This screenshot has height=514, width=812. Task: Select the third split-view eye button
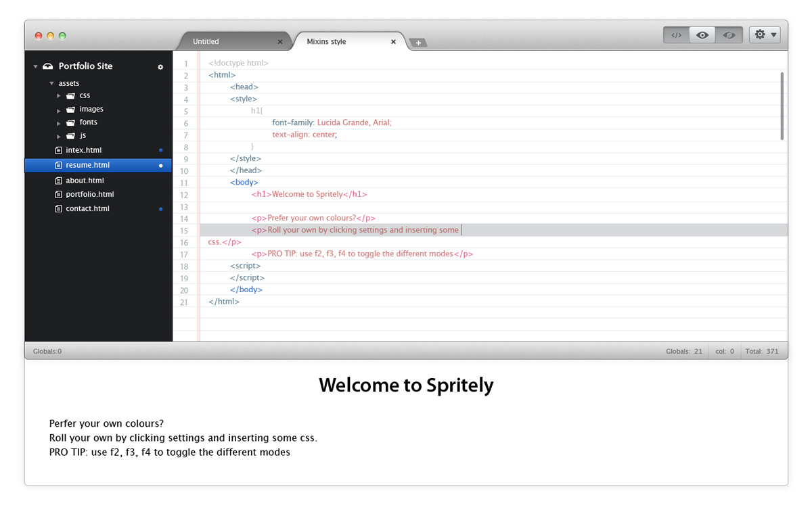[x=729, y=35]
